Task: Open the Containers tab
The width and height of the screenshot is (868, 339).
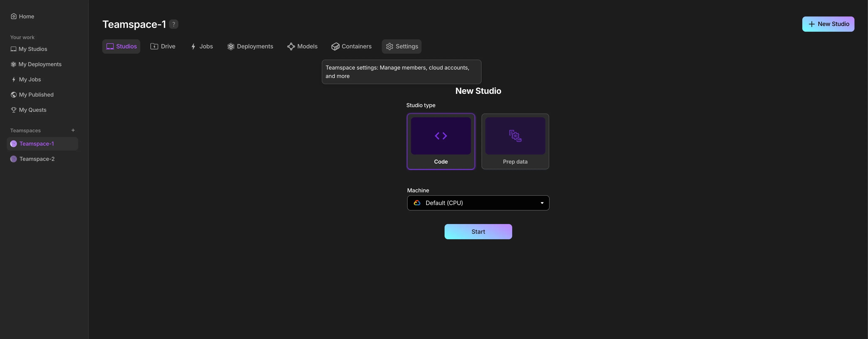Action: click(x=351, y=46)
